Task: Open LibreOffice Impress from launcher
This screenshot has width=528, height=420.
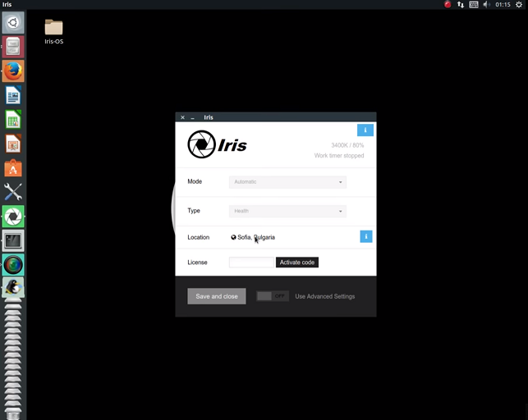Action: coord(13,144)
